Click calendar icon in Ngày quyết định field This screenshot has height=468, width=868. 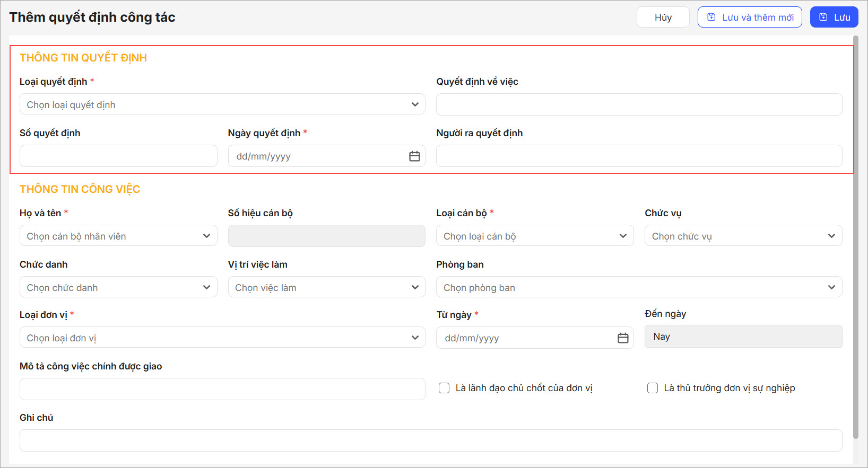414,156
